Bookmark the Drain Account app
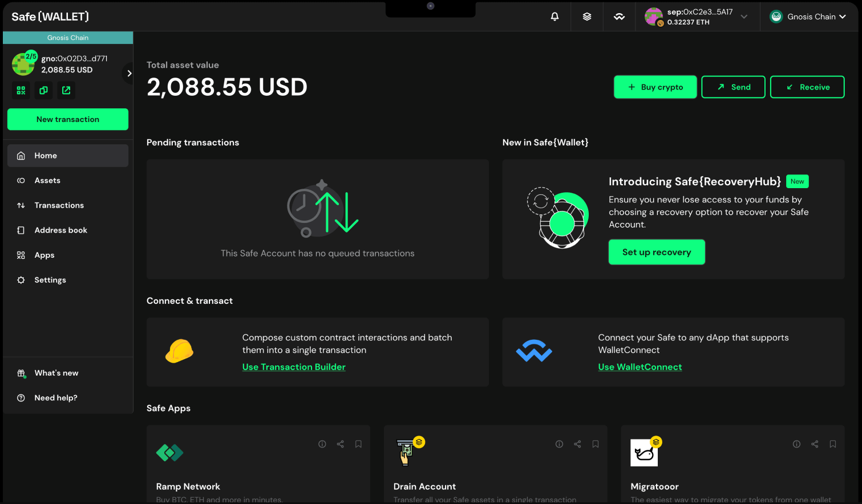Image resolution: width=862 pixels, height=504 pixels. (595, 444)
